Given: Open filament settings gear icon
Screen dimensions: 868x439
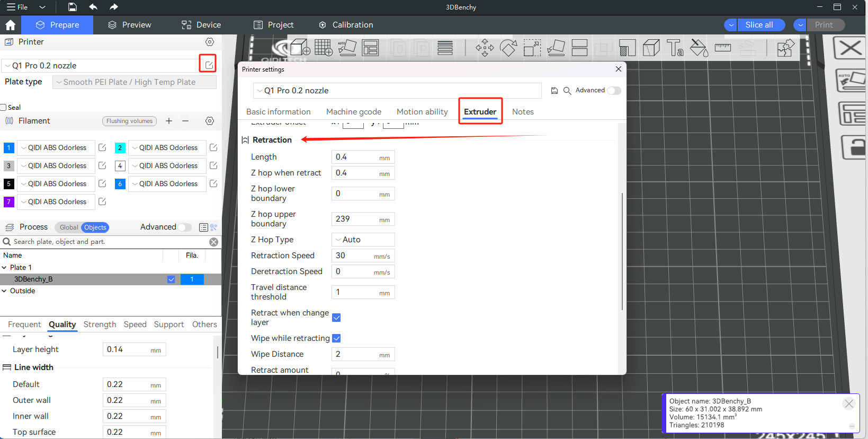Looking at the screenshot, I should click(x=210, y=121).
